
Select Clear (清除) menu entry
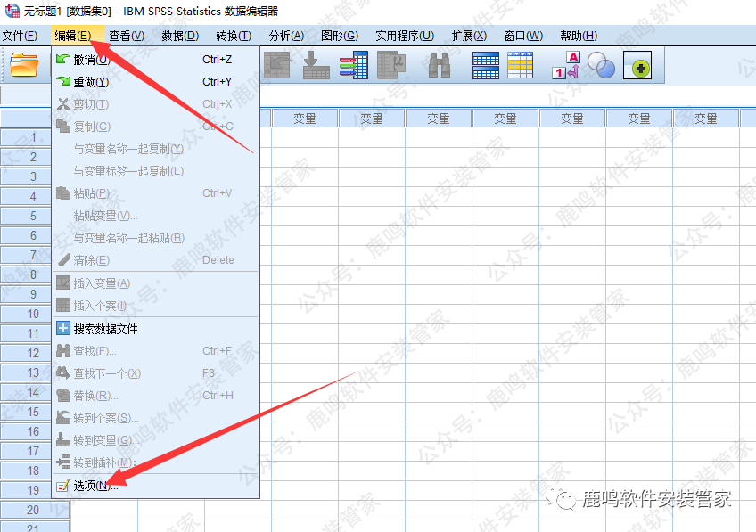[155, 260]
